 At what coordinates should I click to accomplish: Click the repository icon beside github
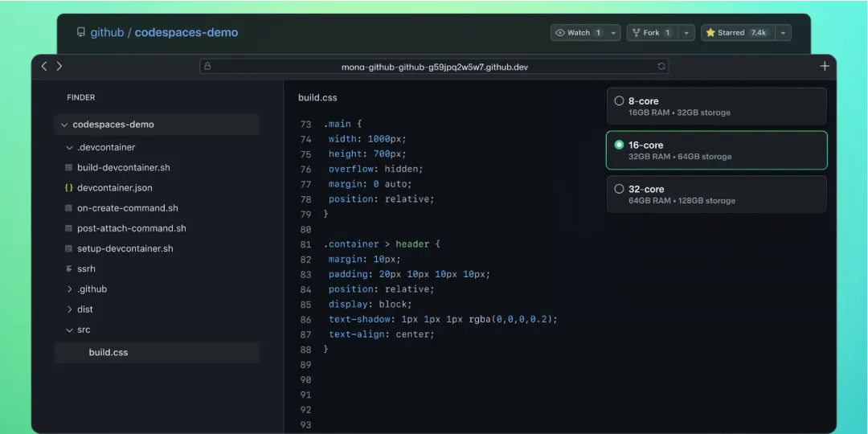(x=80, y=33)
